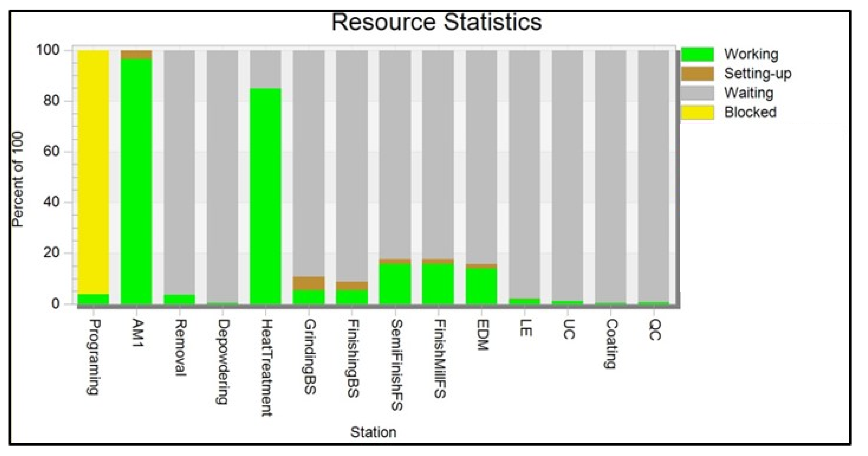The image size is (868, 456).
Task: Click the Working legend text label
Action: [751, 54]
